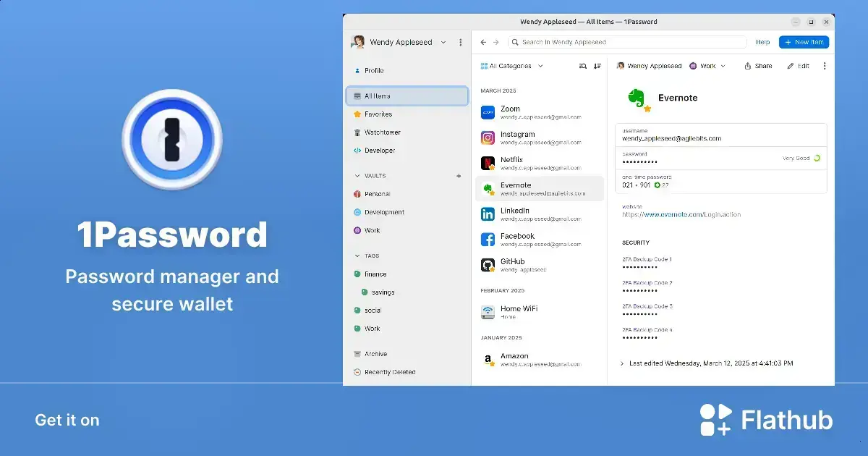The width and height of the screenshot is (868, 456).
Task: Select the Amazon item in list
Action: click(540, 360)
